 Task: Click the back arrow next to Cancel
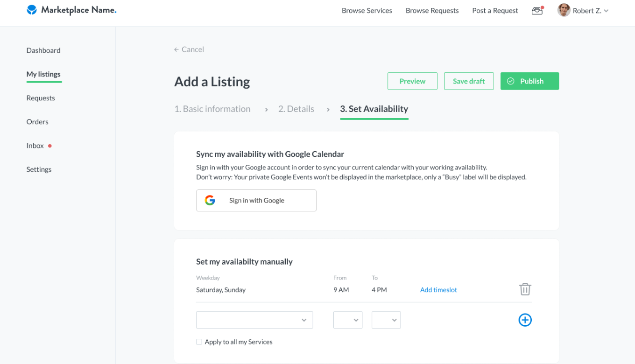point(176,49)
